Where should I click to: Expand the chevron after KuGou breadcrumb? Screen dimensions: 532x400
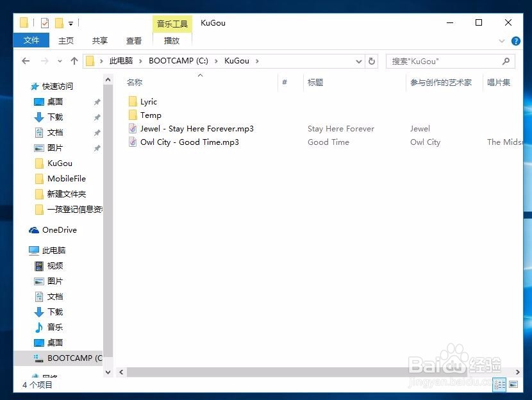tap(257, 62)
